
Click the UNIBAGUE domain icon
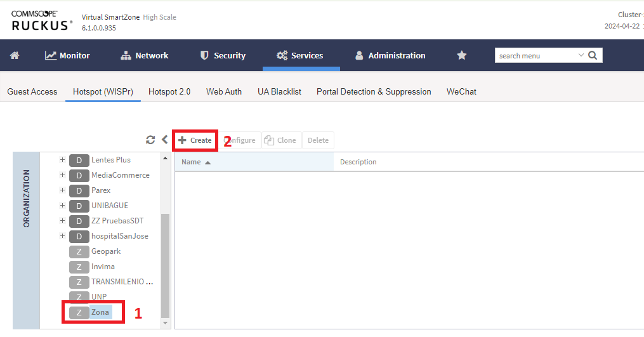tap(79, 206)
